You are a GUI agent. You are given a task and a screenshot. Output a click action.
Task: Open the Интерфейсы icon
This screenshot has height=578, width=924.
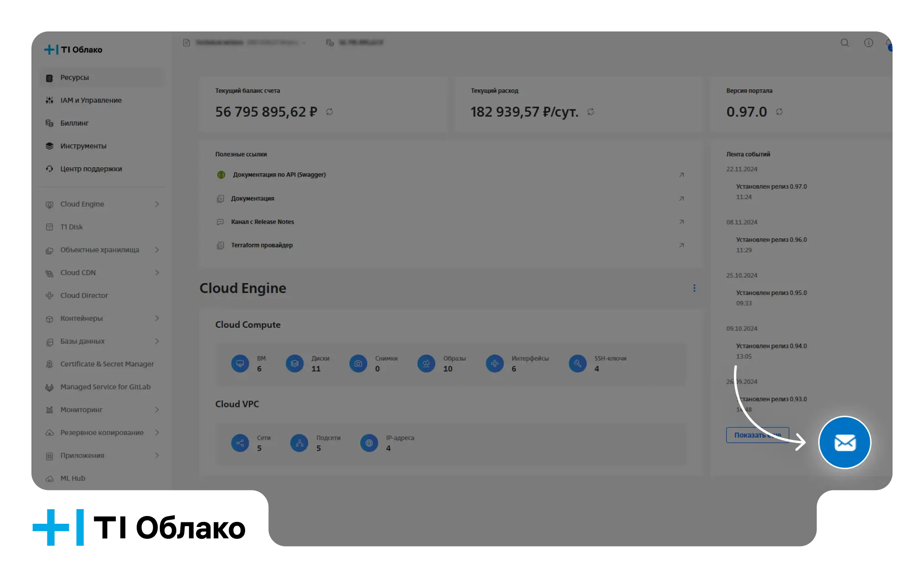495,364
